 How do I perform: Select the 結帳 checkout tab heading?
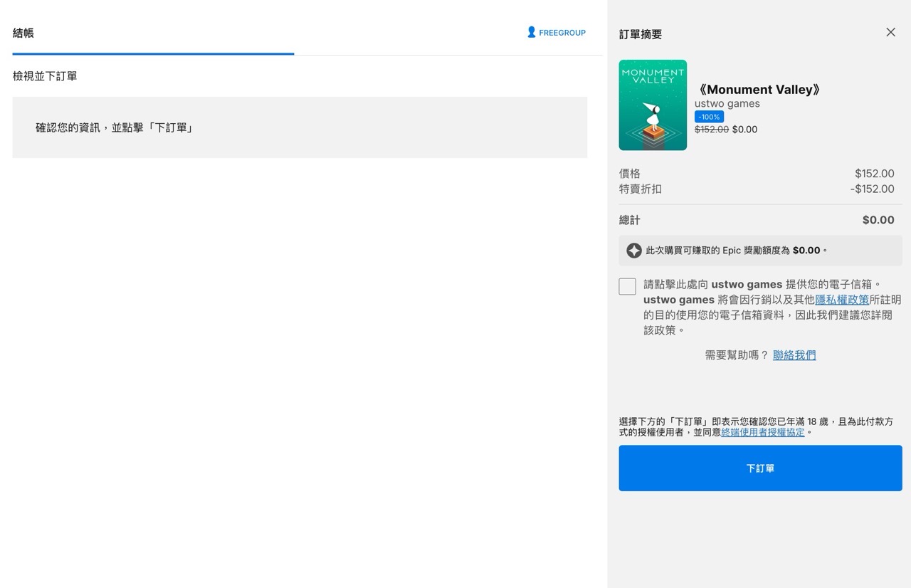point(23,33)
